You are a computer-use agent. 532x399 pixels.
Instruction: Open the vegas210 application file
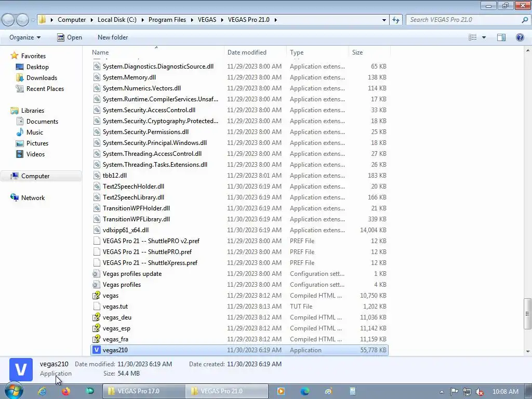pyautogui.click(x=239, y=350)
